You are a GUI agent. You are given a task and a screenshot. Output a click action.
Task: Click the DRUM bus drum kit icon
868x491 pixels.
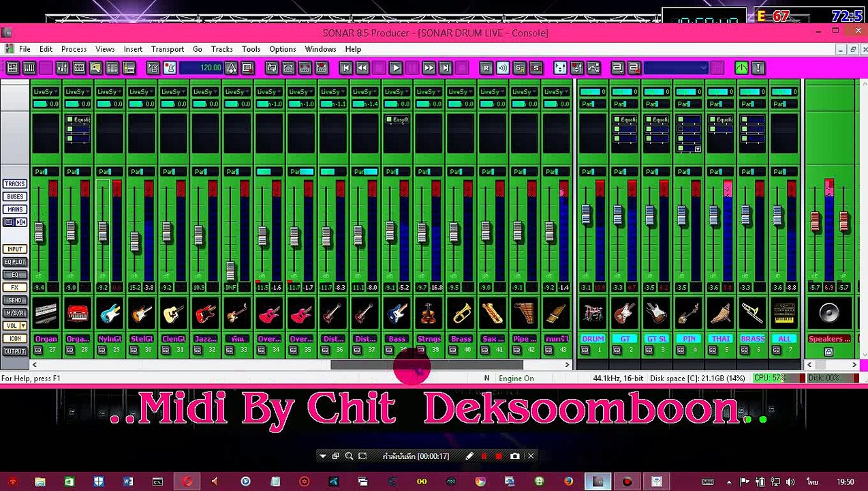click(x=593, y=314)
